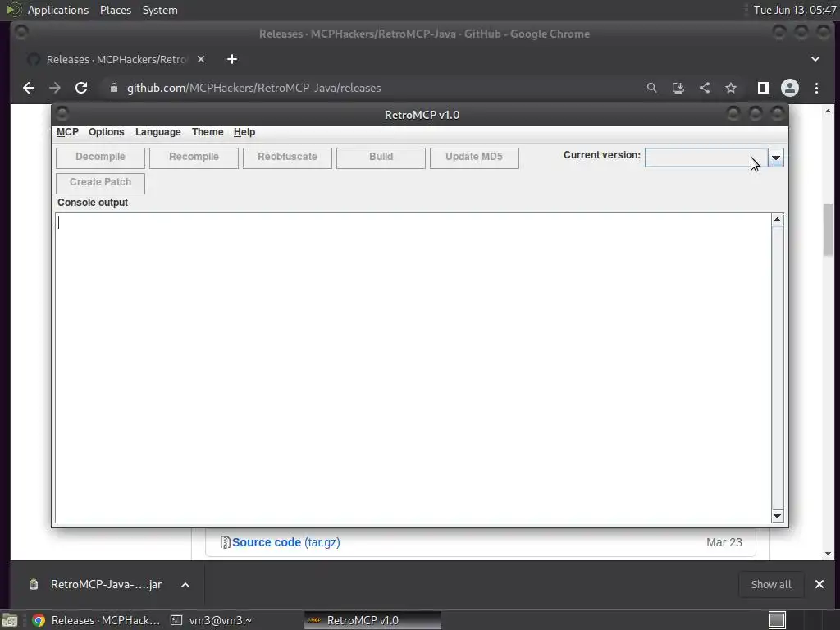Open the Places menu
The image size is (840, 630).
click(x=116, y=10)
